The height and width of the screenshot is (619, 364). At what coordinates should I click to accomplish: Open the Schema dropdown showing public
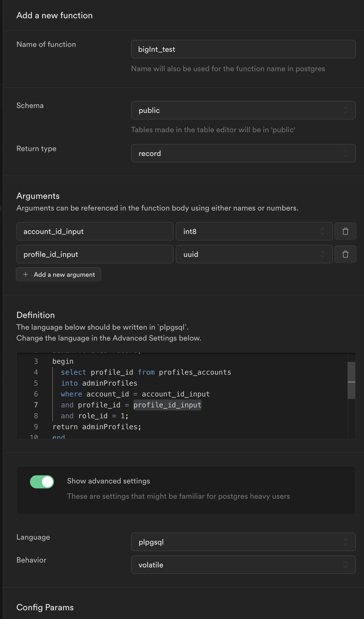point(243,110)
